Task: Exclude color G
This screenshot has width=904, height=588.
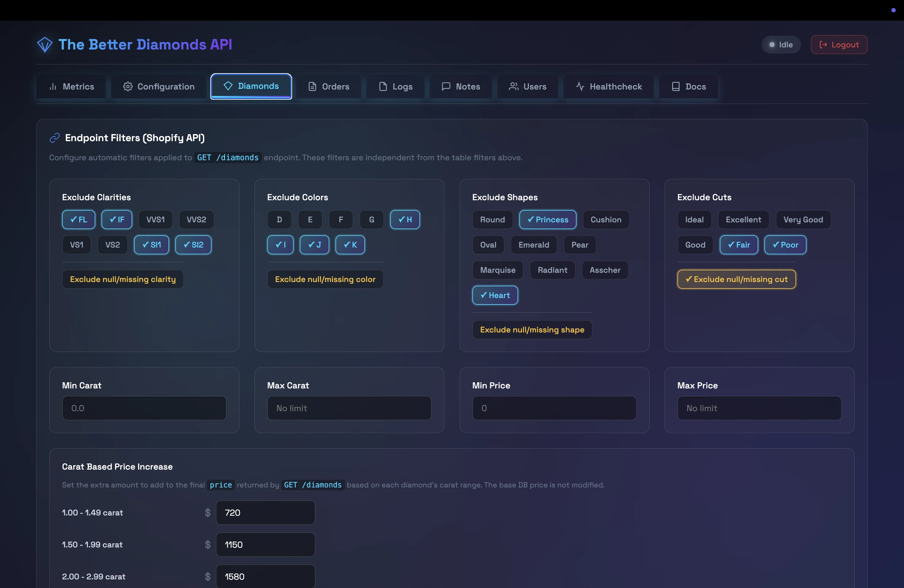Action: tap(371, 220)
